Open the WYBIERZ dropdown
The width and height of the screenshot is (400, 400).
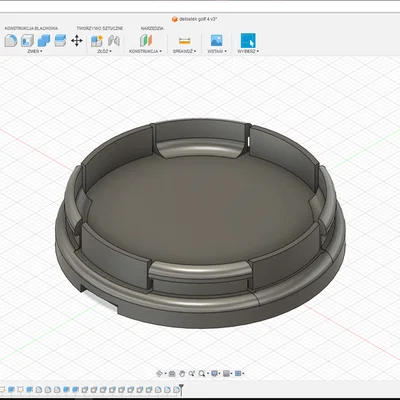click(248, 51)
